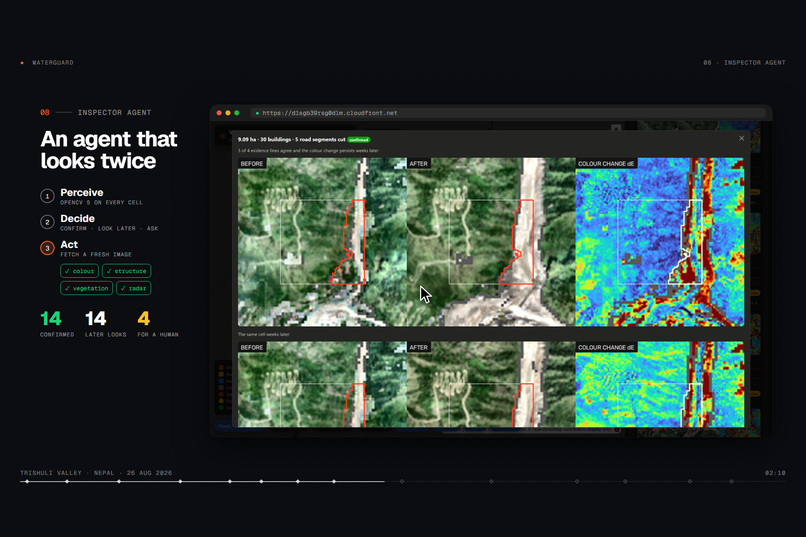Click the white '14' LATER LOOKS count

click(x=96, y=319)
